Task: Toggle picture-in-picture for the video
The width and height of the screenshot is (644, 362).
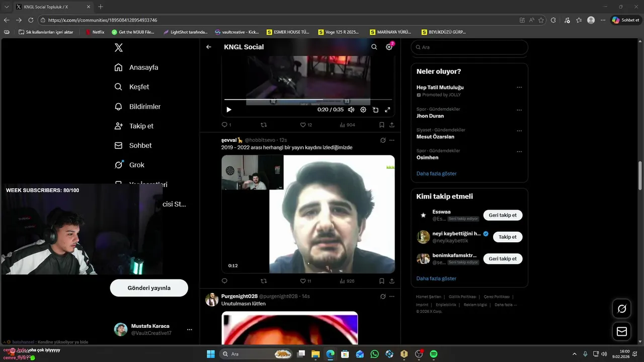Action: click(375, 110)
